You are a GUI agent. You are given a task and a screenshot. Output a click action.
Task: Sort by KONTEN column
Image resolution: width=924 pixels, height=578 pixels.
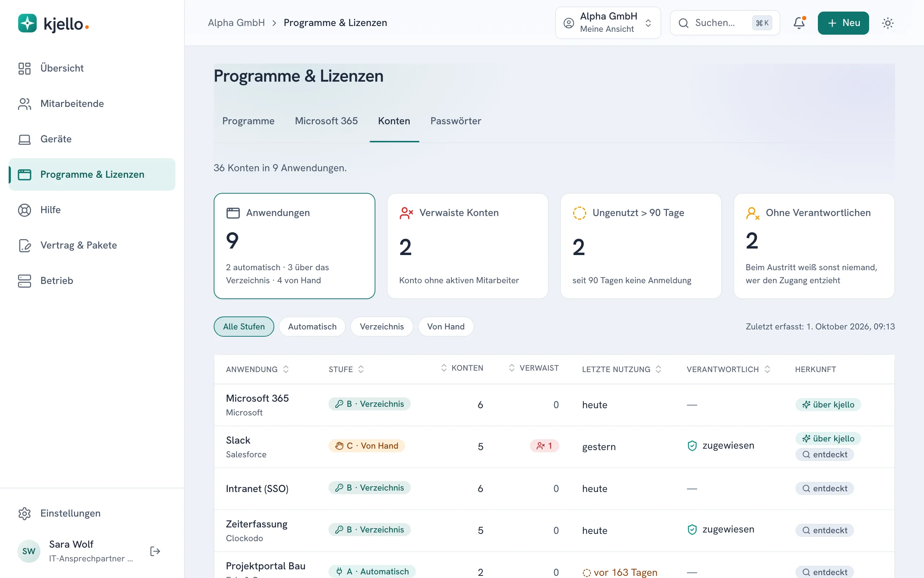tap(462, 368)
